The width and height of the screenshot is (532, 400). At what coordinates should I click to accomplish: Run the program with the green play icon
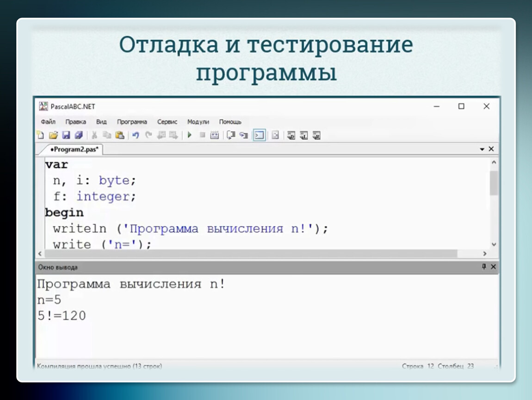coord(189,135)
